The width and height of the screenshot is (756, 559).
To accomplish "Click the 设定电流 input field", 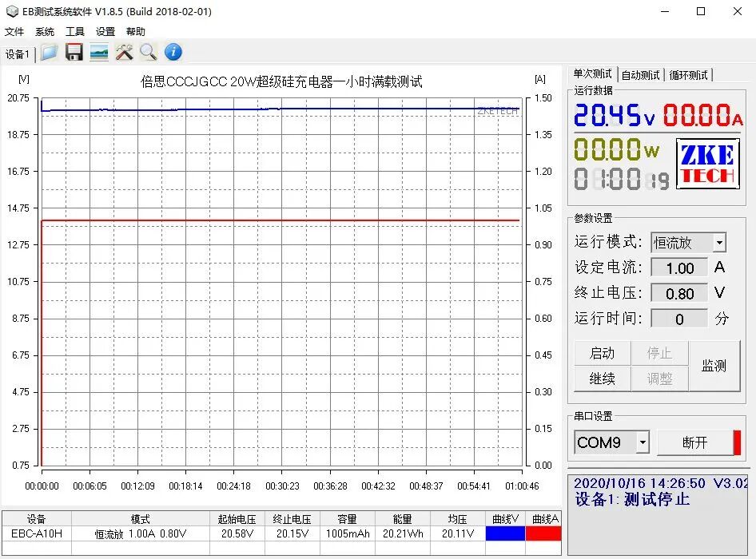I will click(x=679, y=268).
